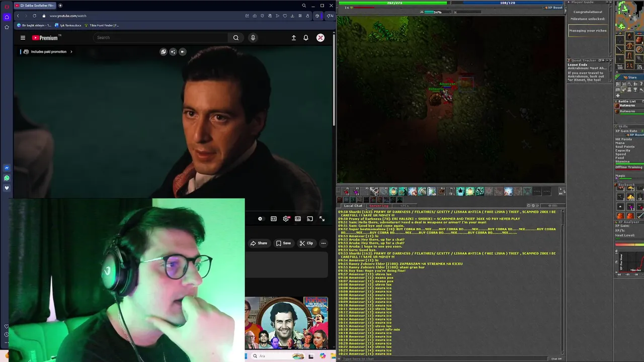The height and width of the screenshot is (362, 644).
Task: Open YouTube notifications bell
Action: tap(306, 38)
